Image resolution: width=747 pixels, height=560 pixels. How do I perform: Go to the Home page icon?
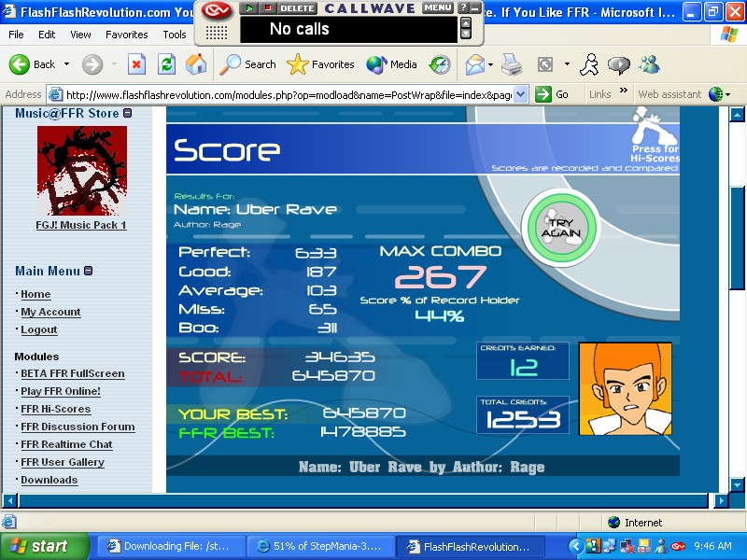tap(196, 64)
